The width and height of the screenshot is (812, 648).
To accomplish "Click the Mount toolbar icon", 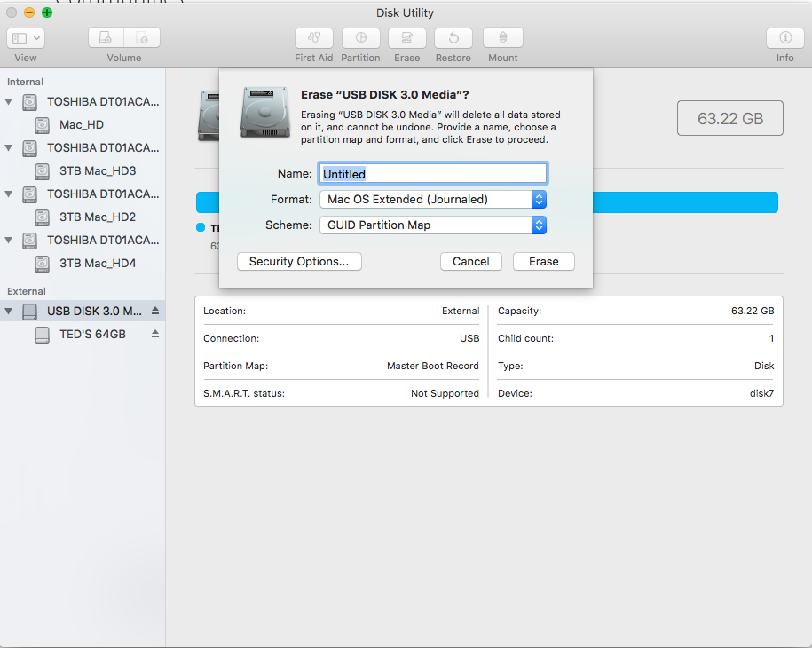I will 502,38.
